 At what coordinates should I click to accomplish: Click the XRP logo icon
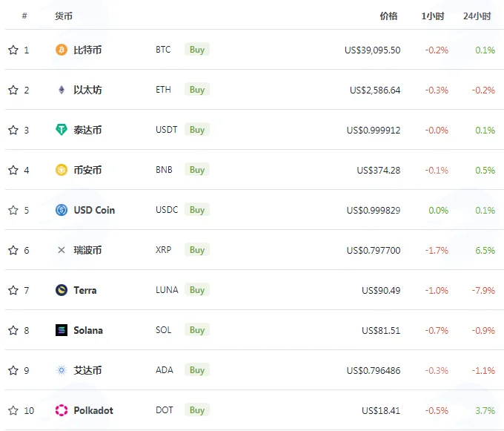[62, 250]
